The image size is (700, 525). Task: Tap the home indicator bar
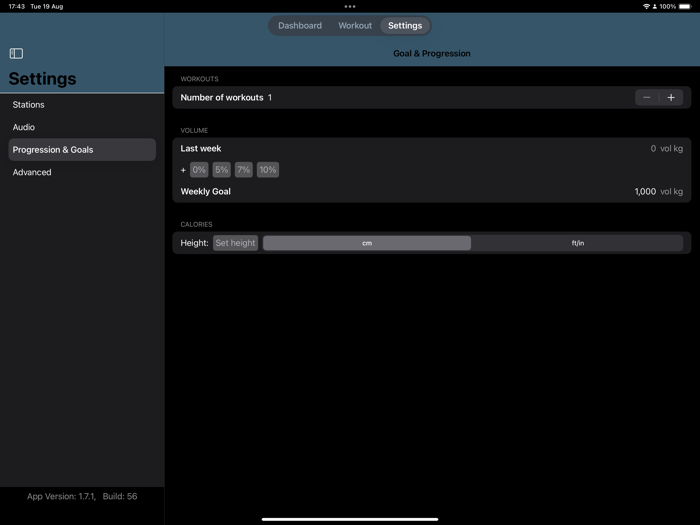[x=350, y=519]
